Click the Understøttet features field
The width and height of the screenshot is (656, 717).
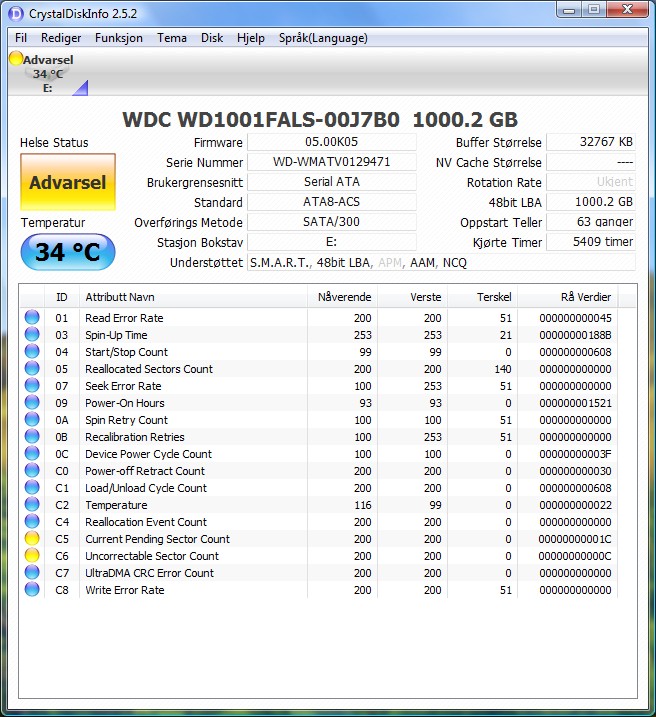pyautogui.click(x=441, y=262)
